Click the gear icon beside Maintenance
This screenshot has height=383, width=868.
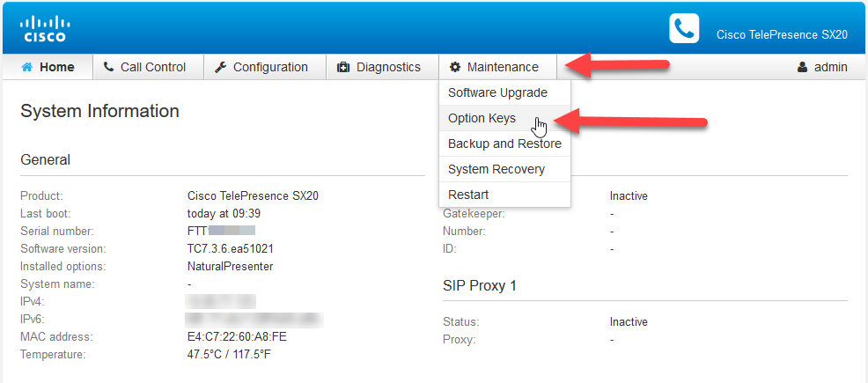pyautogui.click(x=455, y=67)
